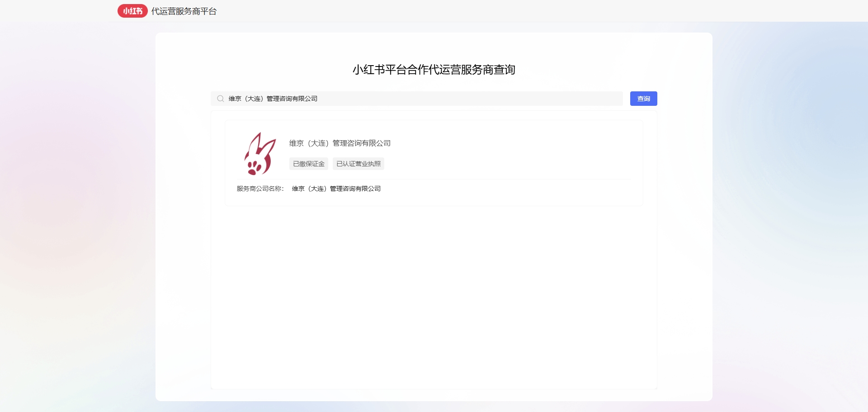Click the 已缴保证金 tag

309,164
